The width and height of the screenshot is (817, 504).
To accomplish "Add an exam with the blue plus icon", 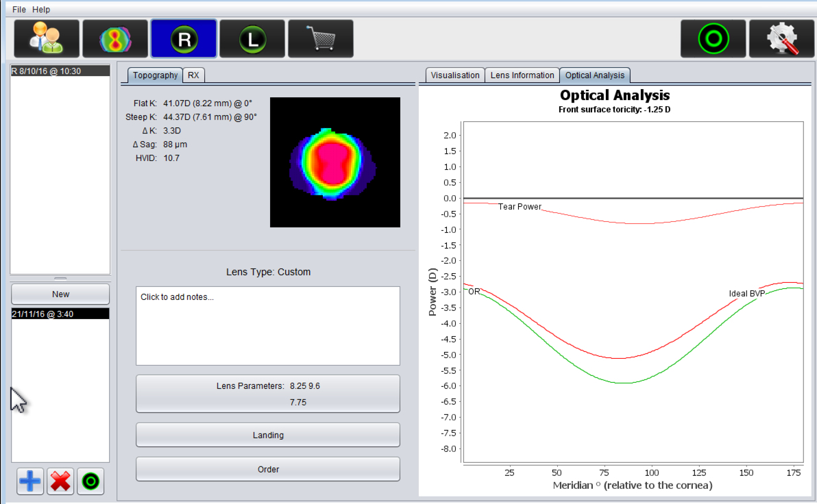I will pos(29,481).
